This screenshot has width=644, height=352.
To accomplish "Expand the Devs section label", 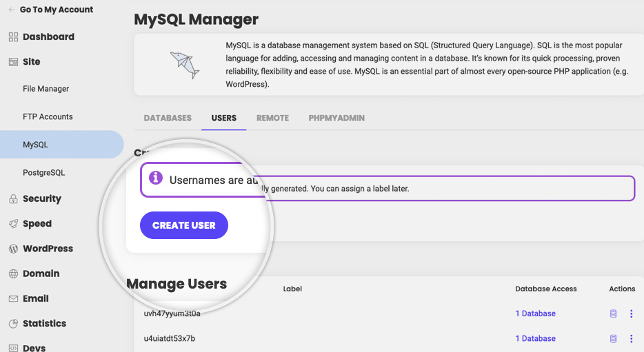I will pos(34,348).
